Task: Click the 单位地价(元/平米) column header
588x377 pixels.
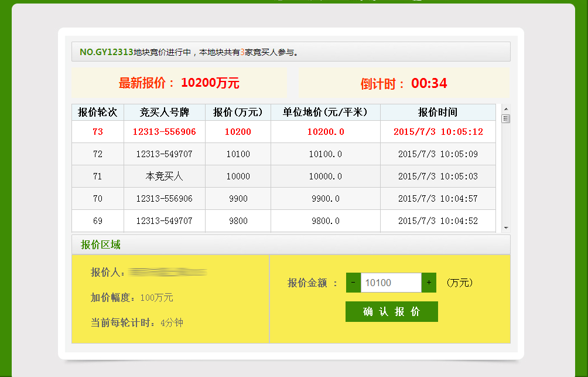Action: (325, 113)
